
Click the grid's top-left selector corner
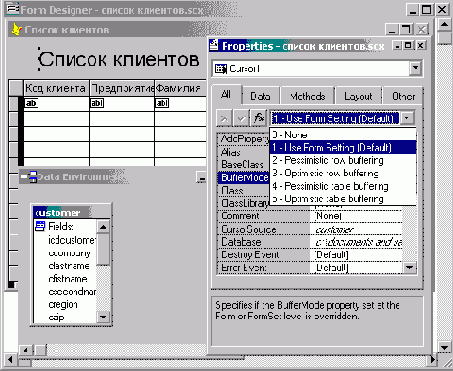15,88
